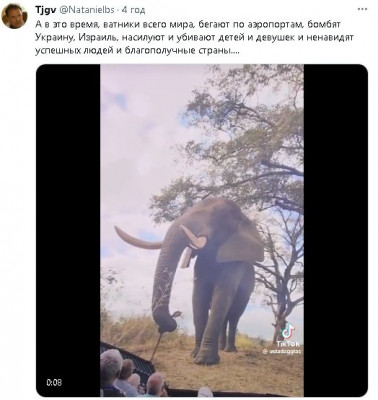Open the tweet's three-dot more options menu
The height and width of the screenshot is (400, 378).
point(362,9)
